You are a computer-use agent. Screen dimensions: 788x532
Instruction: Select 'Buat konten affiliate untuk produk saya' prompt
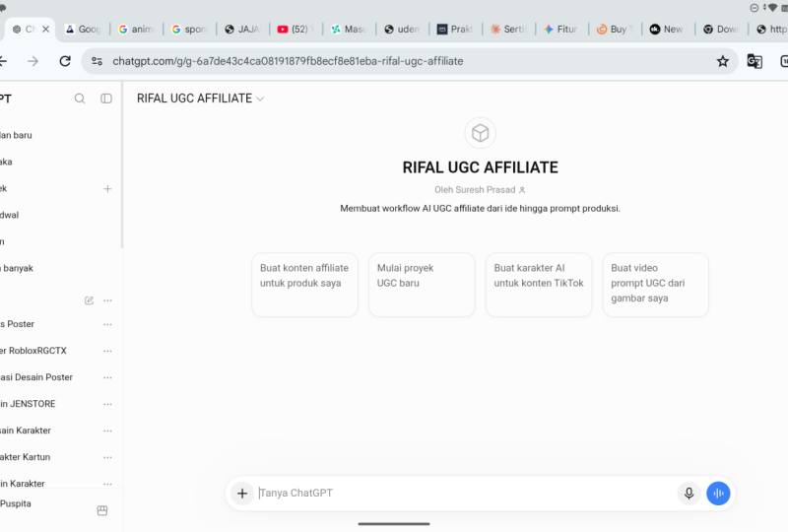(x=304, y=285)
